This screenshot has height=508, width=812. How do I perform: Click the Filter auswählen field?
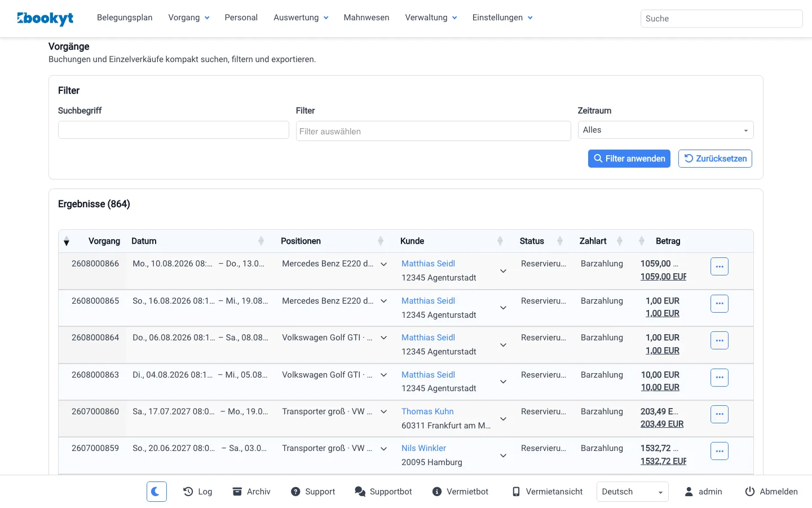(x=434, y=131)
